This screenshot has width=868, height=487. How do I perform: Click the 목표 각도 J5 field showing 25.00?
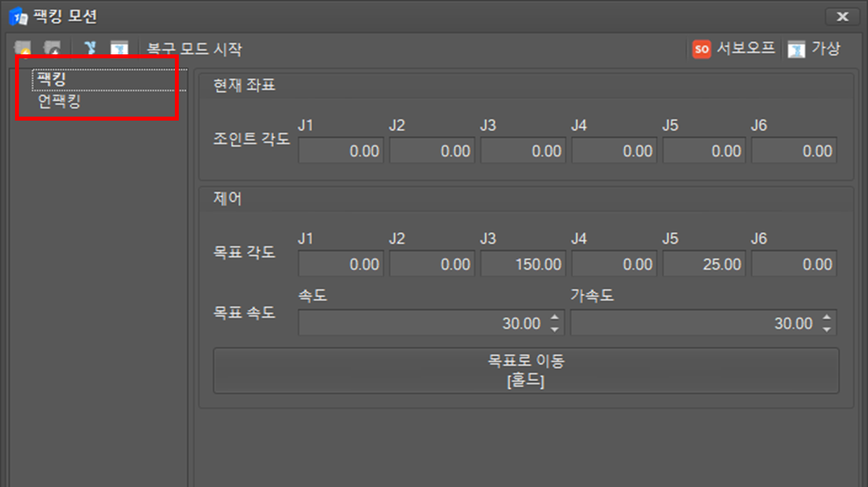(705, 265)
